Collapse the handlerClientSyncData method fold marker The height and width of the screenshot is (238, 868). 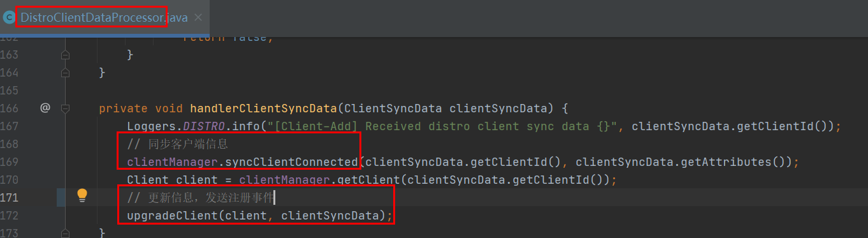point(65,108)
